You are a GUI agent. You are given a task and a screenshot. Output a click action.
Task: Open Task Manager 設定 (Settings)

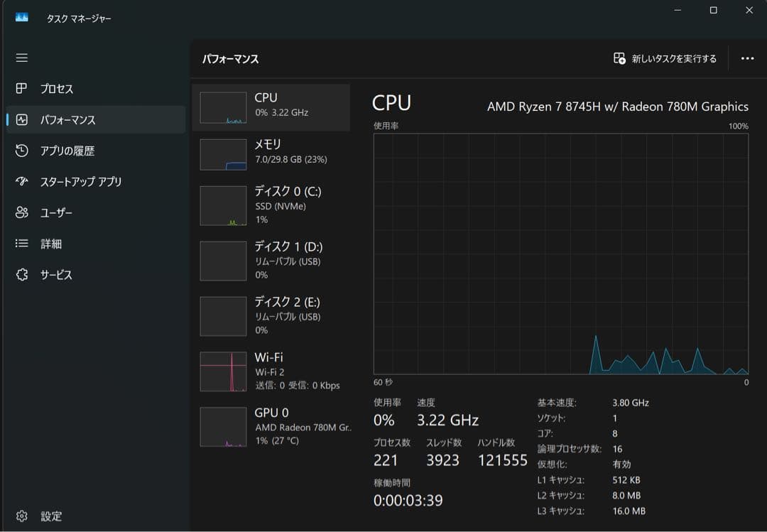point(43,516)
